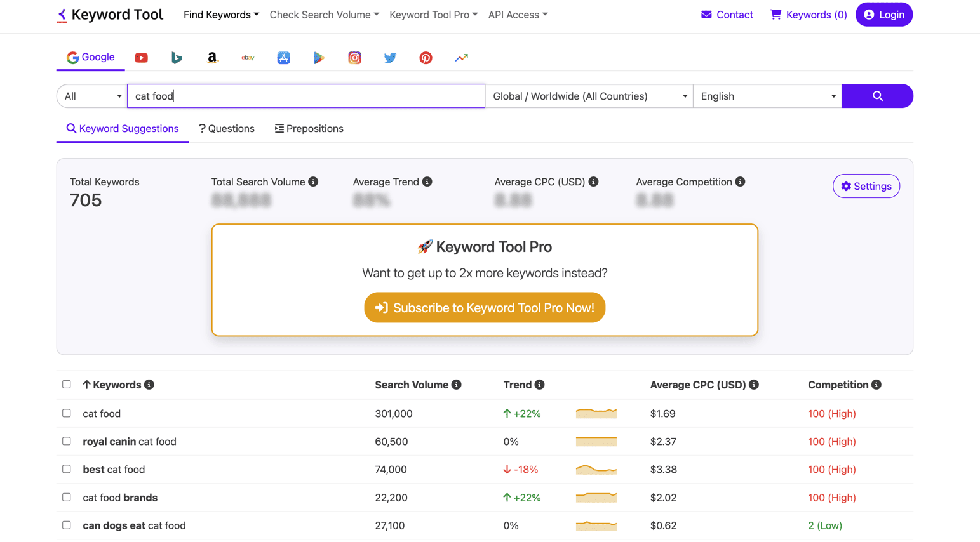Click the info icon next to Trend column
The width and height of the screenshot is (980, 542).
coord(539,385)
